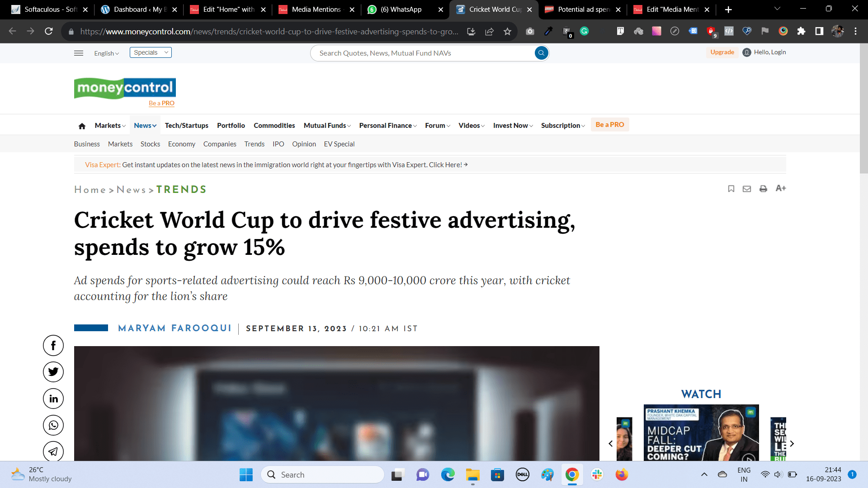
Task: Expand the Personal Finance menu
Action: tap(388, 126)
